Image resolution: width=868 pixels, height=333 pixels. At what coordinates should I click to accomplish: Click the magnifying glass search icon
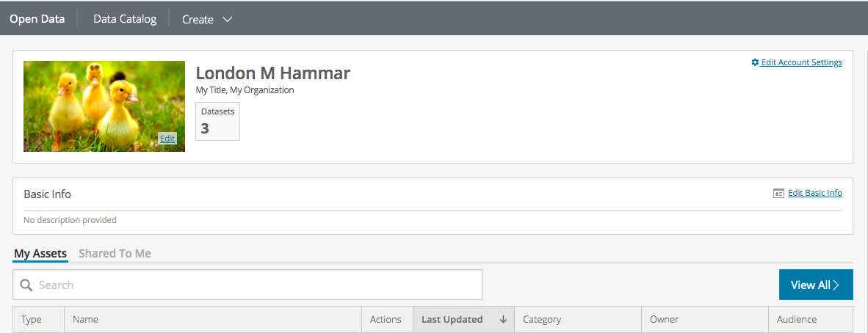(26, 285)
